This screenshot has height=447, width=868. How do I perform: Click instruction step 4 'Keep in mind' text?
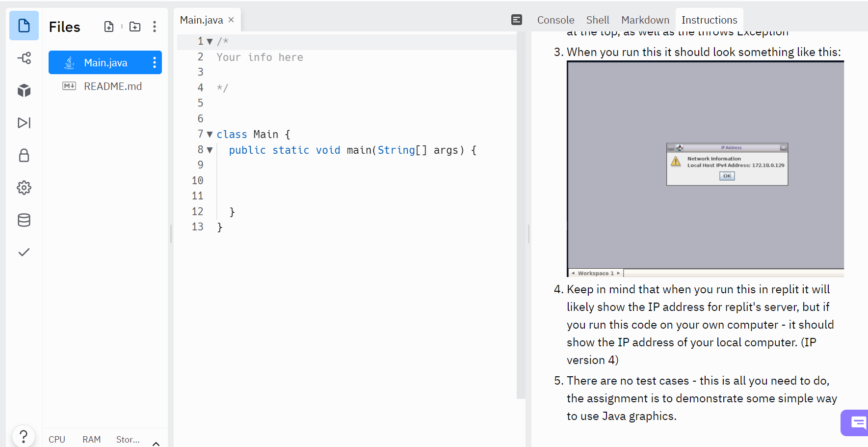tap(700, 325)
